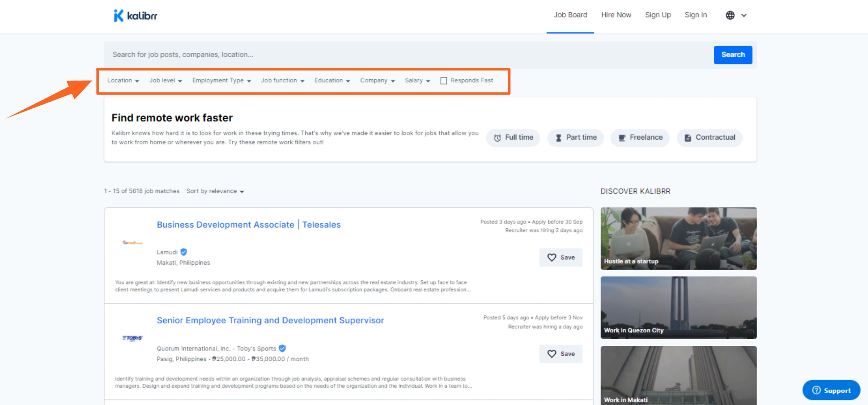Enable the Responds Fast checkbox

click(444, 81)
